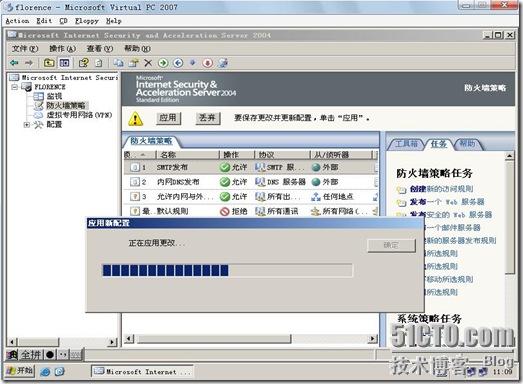Collapse the FLORENCE tree node
Viewport: 523px width, 384px height.
14,87
